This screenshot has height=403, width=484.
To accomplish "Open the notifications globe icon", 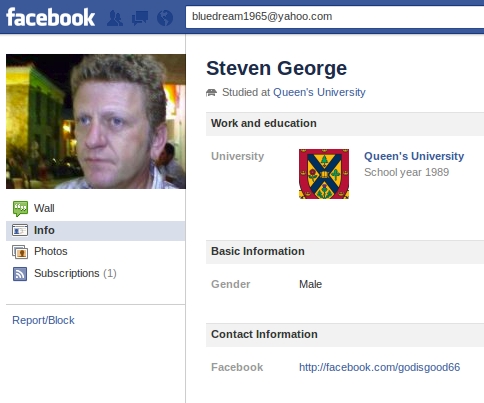I will (165, 18).
